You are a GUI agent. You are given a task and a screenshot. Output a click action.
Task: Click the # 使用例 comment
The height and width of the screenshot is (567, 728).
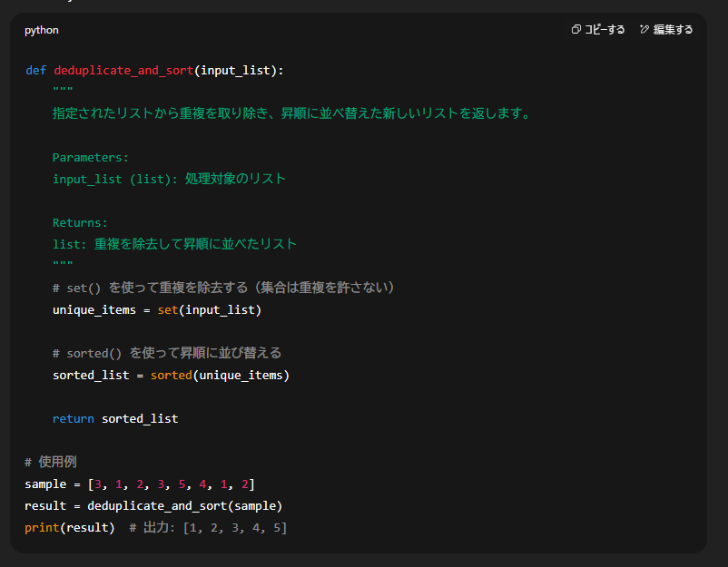(51, 462)
